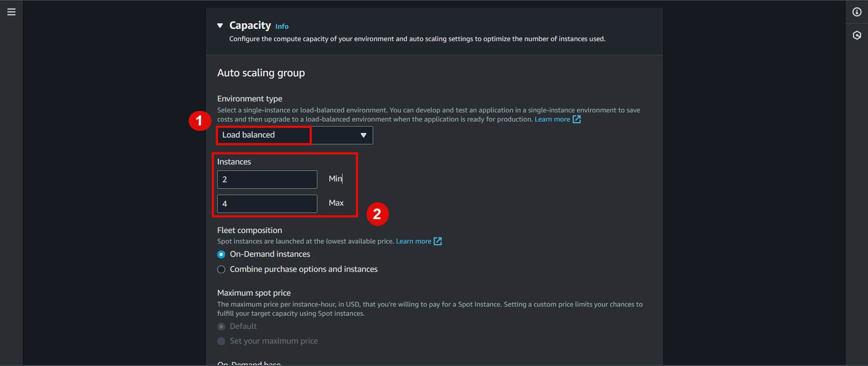Click the Min label text
This screenshot has width=868, height=366.
[335, 179]
